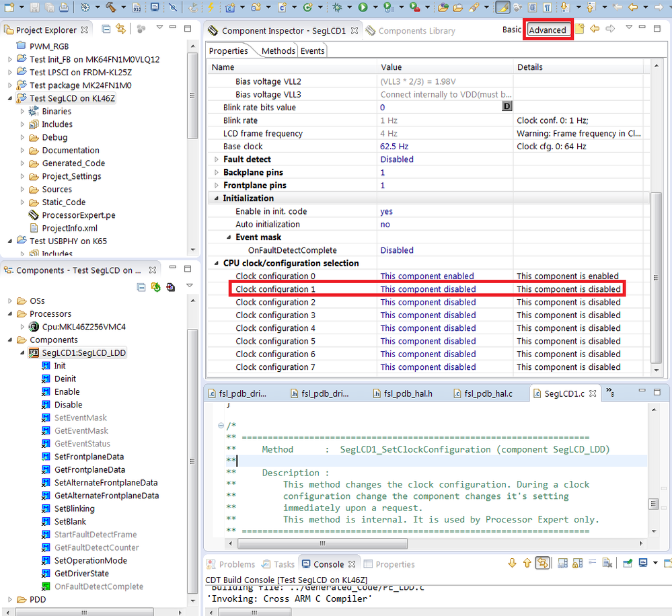Click the Print toolbar icon
The image size is (672, 616).
63,7
